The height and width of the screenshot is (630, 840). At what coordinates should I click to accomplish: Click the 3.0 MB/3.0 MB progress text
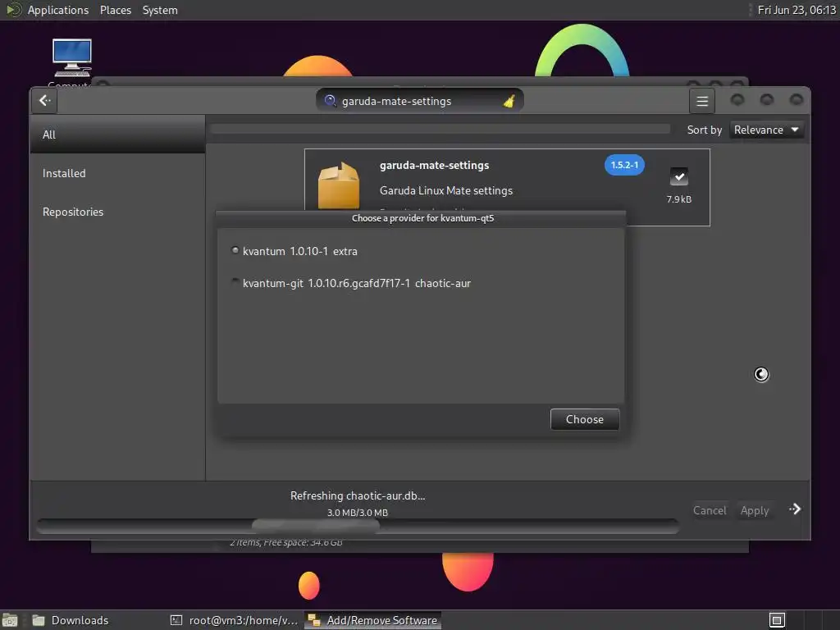pos(358,513)
